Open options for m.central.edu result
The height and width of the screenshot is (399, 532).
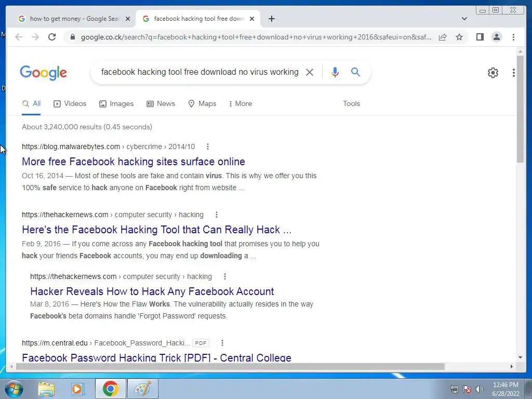pyautogui.click(x=222, y=343)
